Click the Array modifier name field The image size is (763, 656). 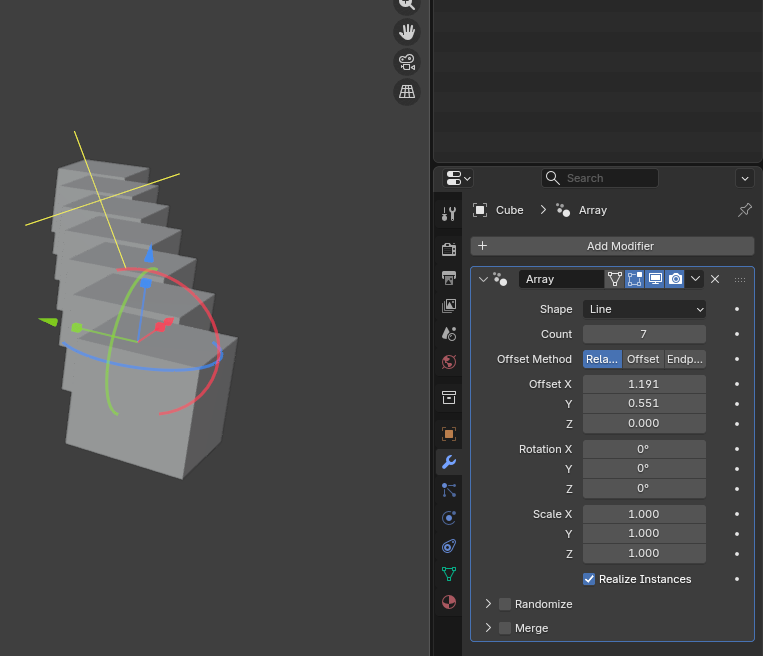click(561, 279)
